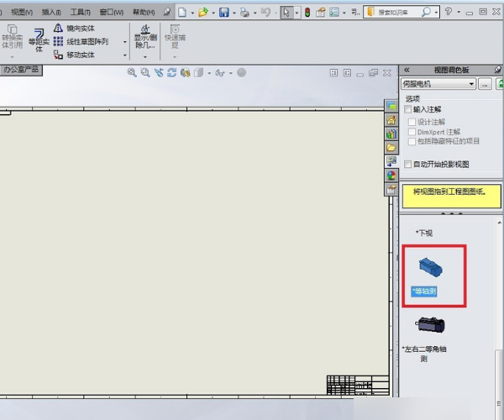Click the Save icon in the toolbar
This screenshot has width=504, height=420.
[224, 12]
